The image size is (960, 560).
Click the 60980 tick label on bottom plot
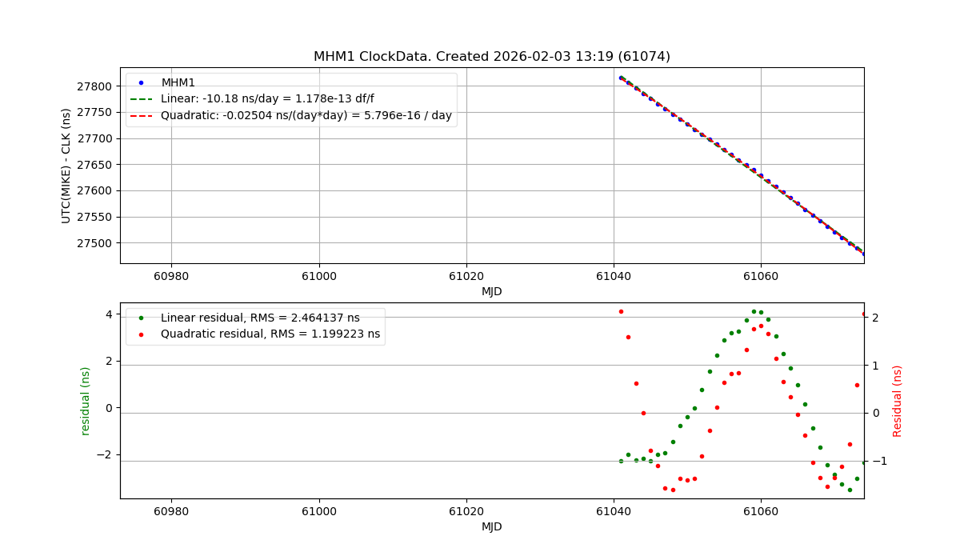(171, 511)
